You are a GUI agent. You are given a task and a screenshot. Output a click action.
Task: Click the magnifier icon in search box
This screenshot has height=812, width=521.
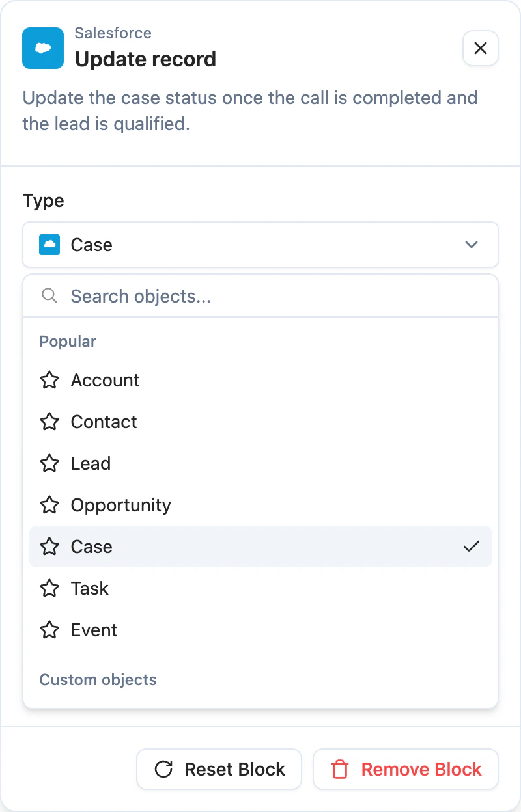[49, 296]
